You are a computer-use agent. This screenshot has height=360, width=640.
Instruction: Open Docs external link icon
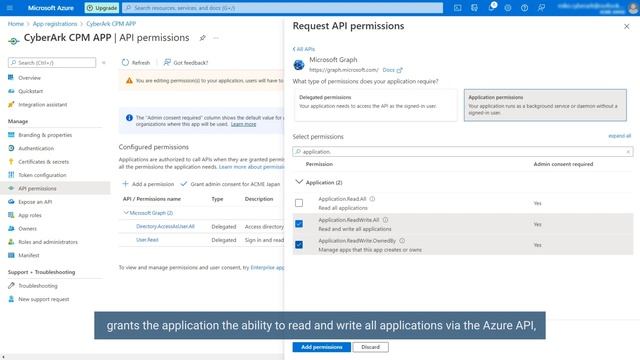[400, 70]
